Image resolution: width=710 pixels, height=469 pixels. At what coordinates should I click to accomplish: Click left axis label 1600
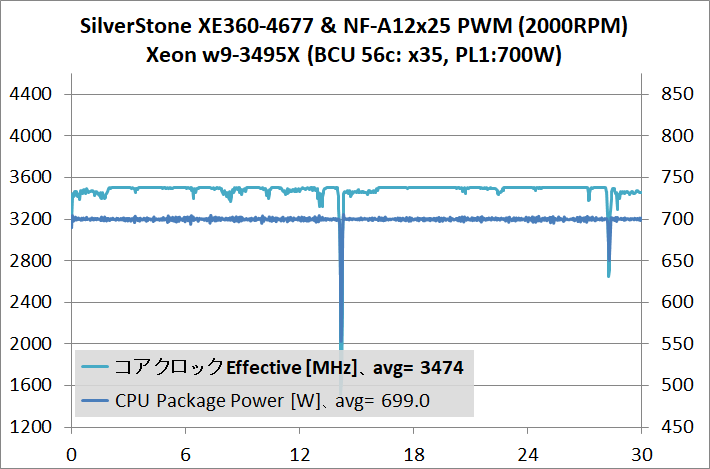tap(30, 385)
